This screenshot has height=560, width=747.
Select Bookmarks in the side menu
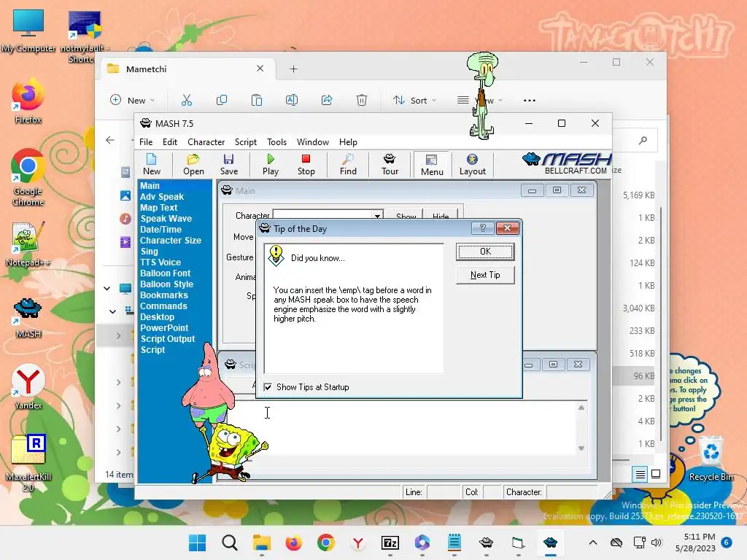tap(164, 295)
